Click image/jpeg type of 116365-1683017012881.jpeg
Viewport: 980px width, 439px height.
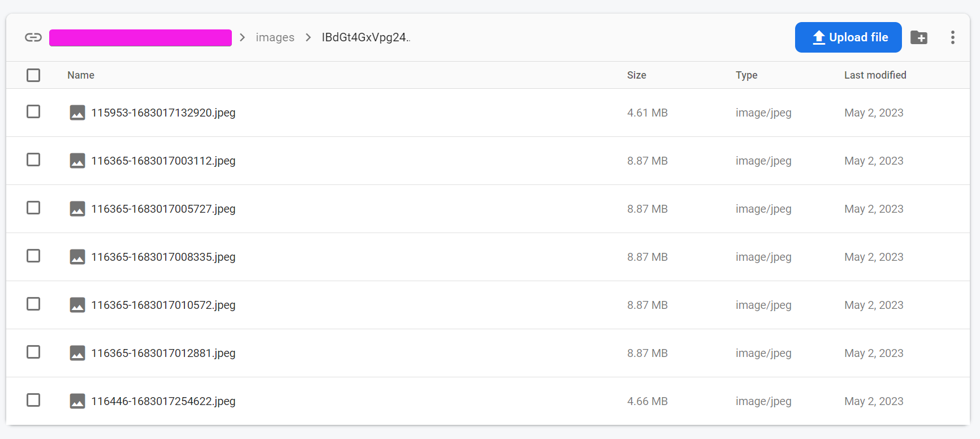tap(763, 353)
